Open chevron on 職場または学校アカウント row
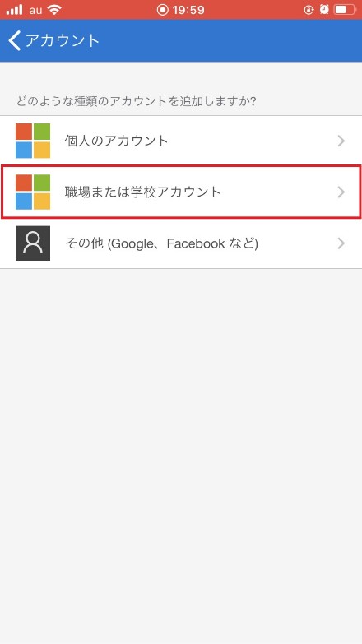Viewport: 362px width, 644px height. pos(341,192)
